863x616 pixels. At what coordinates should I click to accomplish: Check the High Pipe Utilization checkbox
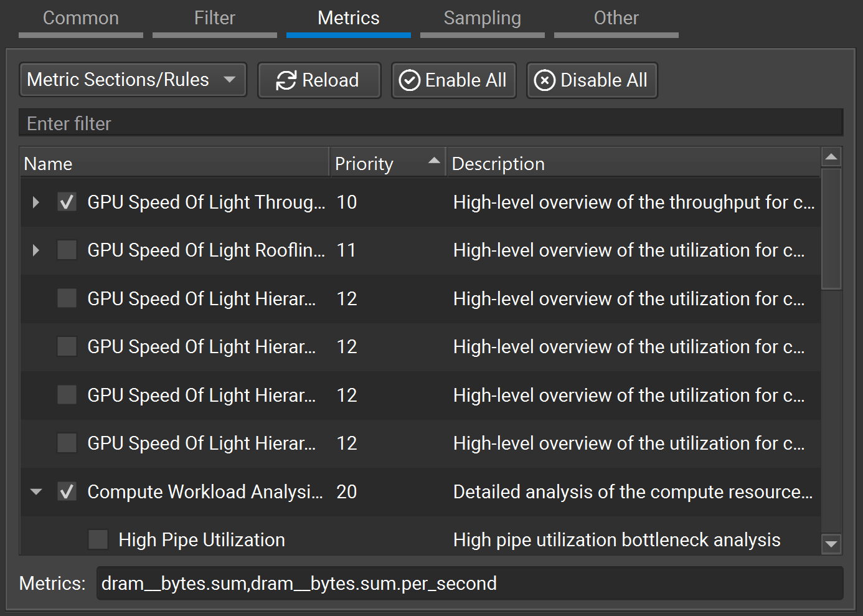click(98, 539)
